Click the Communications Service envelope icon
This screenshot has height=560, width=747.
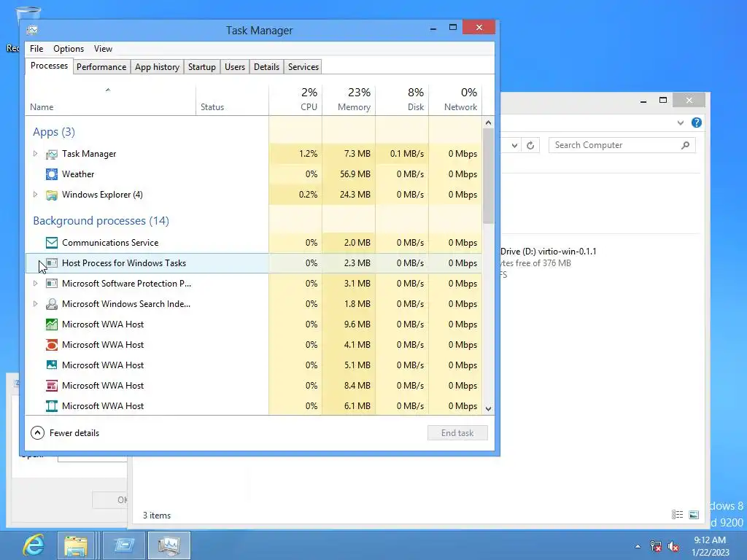(x=52, y=243)
